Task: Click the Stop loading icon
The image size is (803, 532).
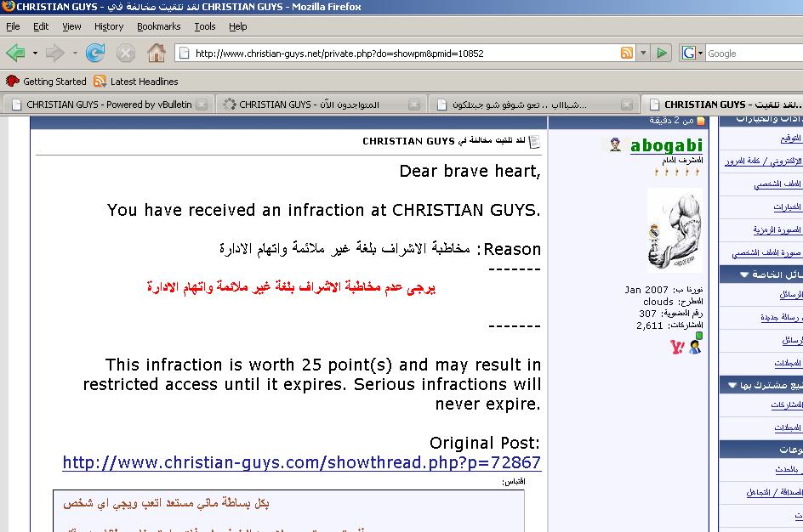Action: [126, 54]
